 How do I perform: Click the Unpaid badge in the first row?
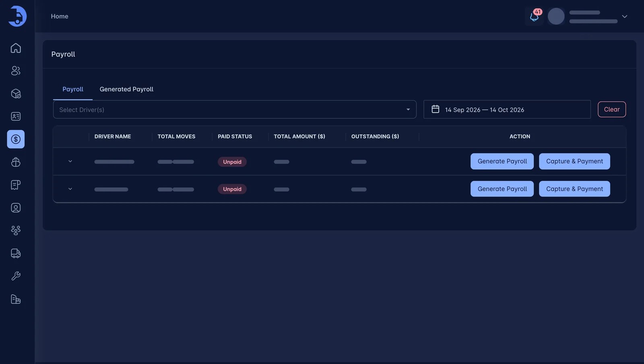coord(232,162)
